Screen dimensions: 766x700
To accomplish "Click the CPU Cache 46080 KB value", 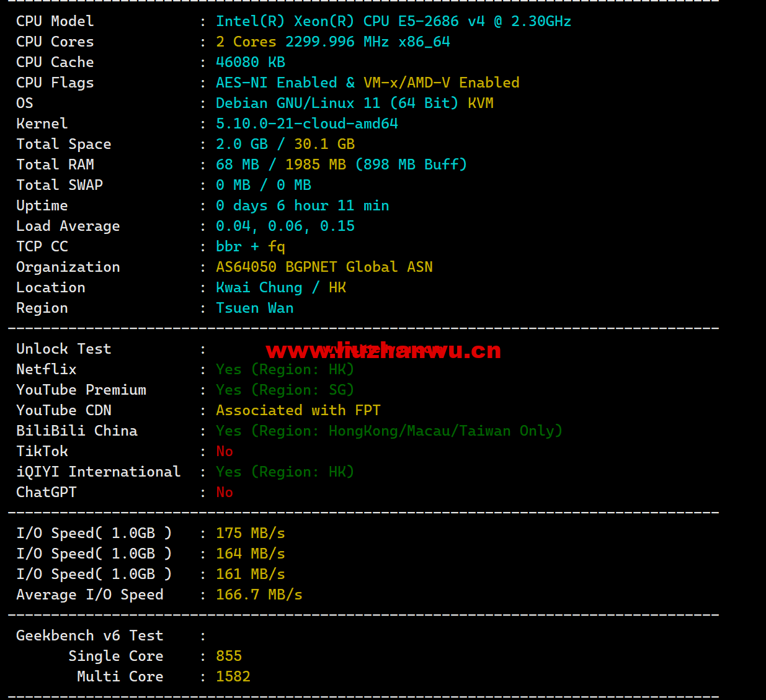I will point(251,62).
